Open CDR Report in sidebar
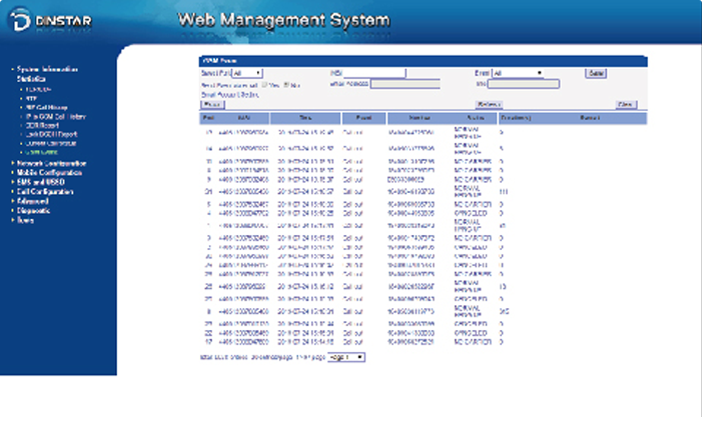702x429 pixels. tap(42, 125)
